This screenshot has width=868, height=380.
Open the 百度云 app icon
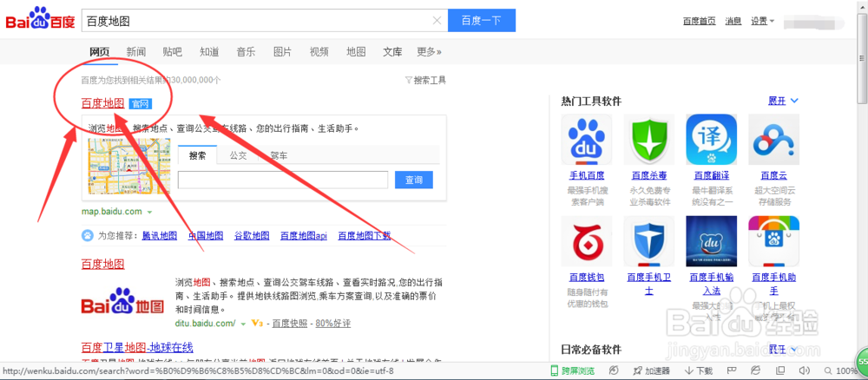click(773, 140)
